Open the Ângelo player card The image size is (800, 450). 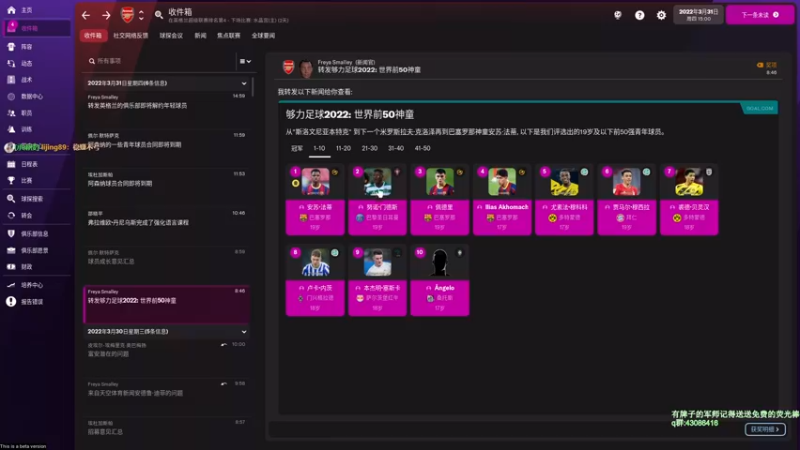pyautogui.click(x=439, y=281)
